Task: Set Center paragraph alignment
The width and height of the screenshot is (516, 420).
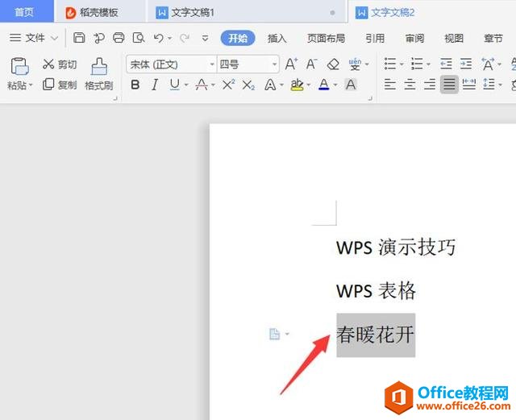Action: (x=410, y=85)
